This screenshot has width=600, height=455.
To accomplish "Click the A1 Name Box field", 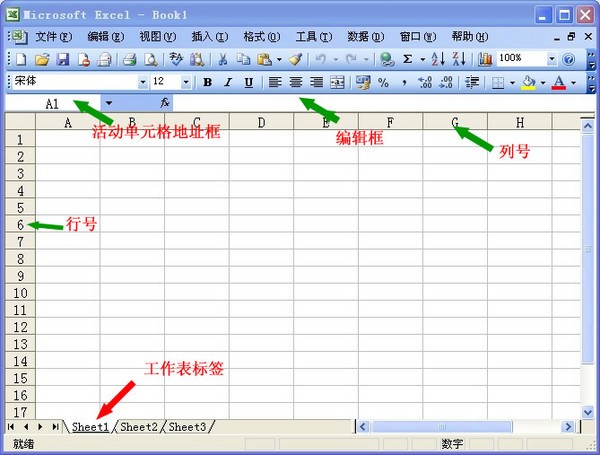I will pyautogui.click(x=52, y=103).
